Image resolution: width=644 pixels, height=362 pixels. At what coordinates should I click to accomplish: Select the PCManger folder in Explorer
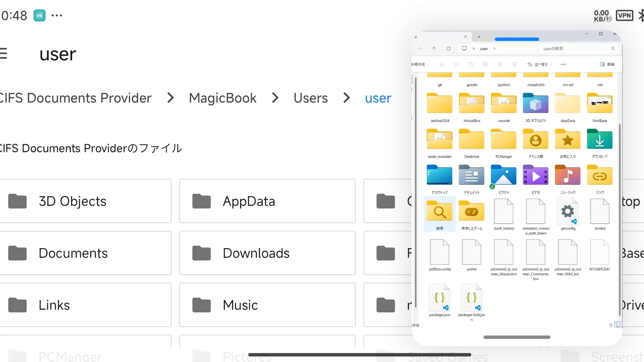504,143
